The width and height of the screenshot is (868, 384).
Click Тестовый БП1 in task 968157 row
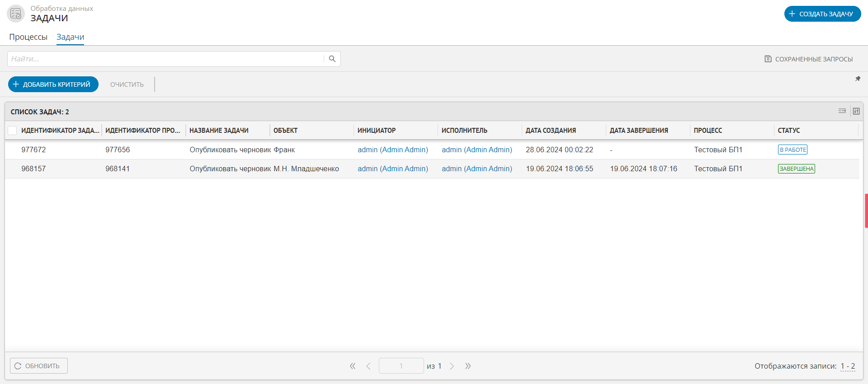pos(718,169)
